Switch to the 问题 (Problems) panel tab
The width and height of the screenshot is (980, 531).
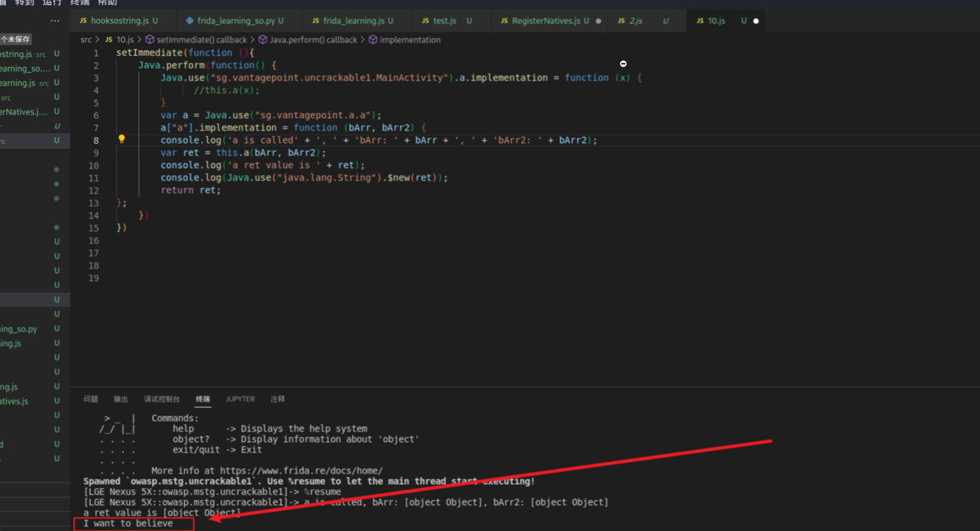pos(91,399)
